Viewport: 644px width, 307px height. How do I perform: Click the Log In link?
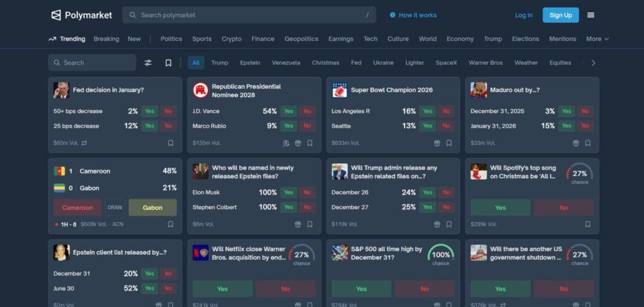(x=524, y=15)
